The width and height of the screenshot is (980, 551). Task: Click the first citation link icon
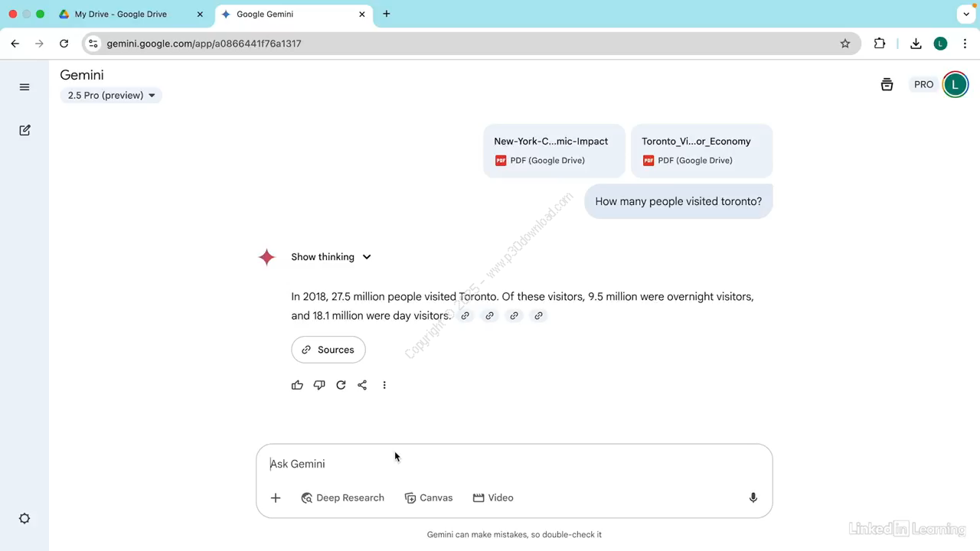click(x=465, y=316)
